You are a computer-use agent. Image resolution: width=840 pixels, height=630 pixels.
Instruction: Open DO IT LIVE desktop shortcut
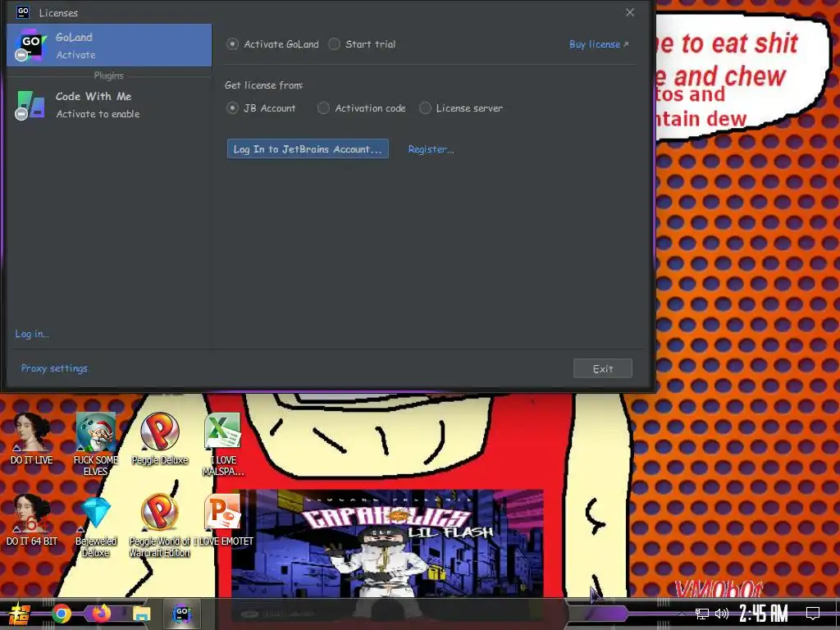coord(32,439)
